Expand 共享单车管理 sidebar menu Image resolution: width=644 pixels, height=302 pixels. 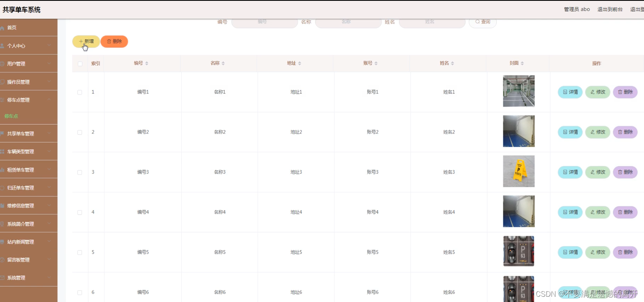28,134
